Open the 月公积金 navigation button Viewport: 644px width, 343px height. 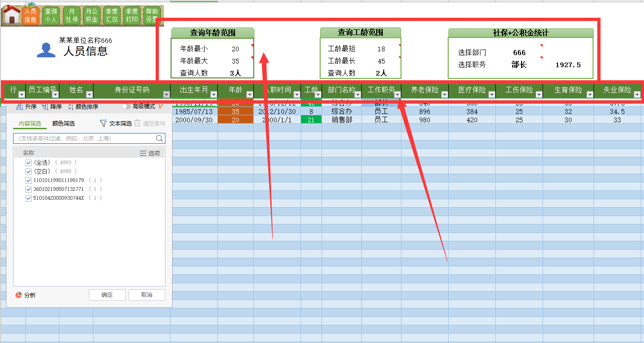click(92, 15)
